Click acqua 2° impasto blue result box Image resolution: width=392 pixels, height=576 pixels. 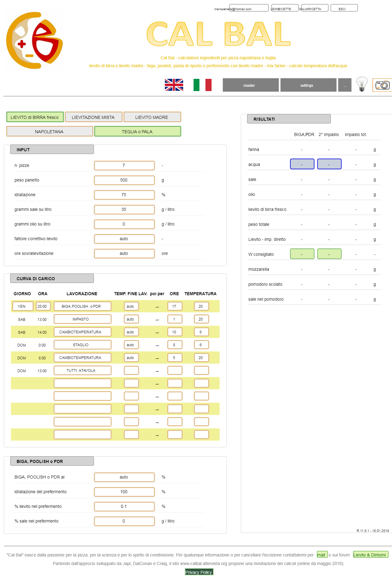329,164
